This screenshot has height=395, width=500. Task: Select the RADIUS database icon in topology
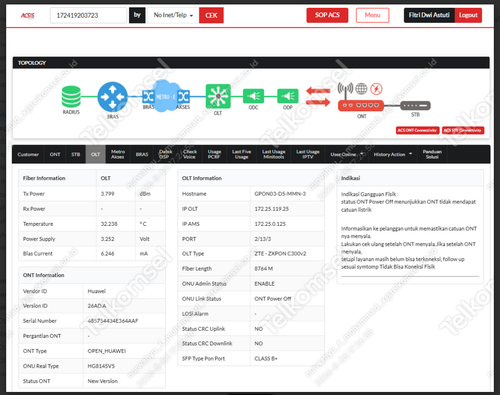click(x=71, y=97)
